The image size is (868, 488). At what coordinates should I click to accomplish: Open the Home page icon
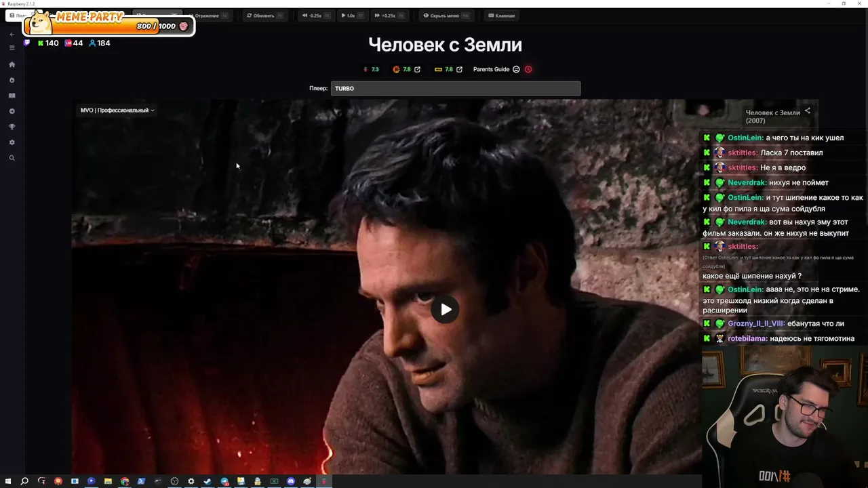point(12,64)
